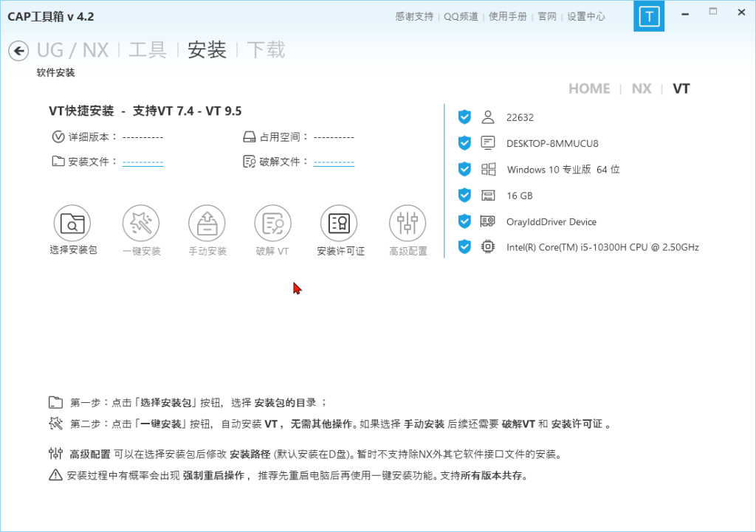Viewport: 756px width, 532px height.
Task: Click the RAM memory icon
Action: click(488, 195)
